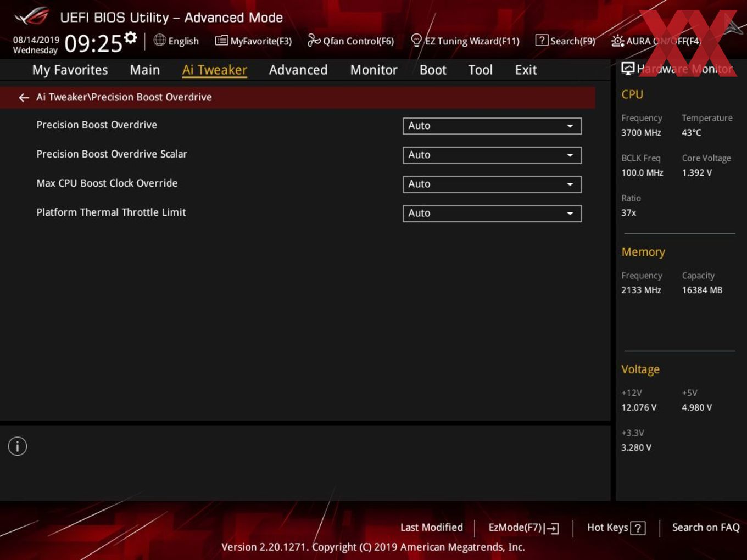Screen dimensions: 747x560
Task: Click the EzMode exit arrow icon
Action: point(552,528)
